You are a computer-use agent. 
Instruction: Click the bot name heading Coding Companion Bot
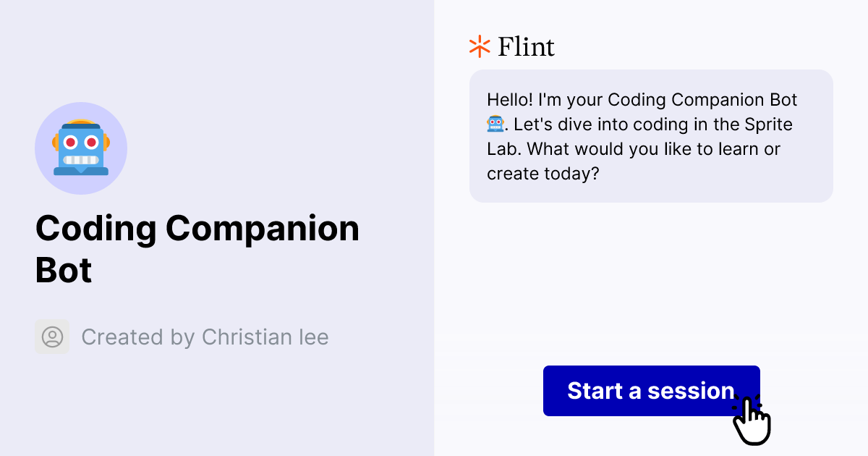coord(197,249)
